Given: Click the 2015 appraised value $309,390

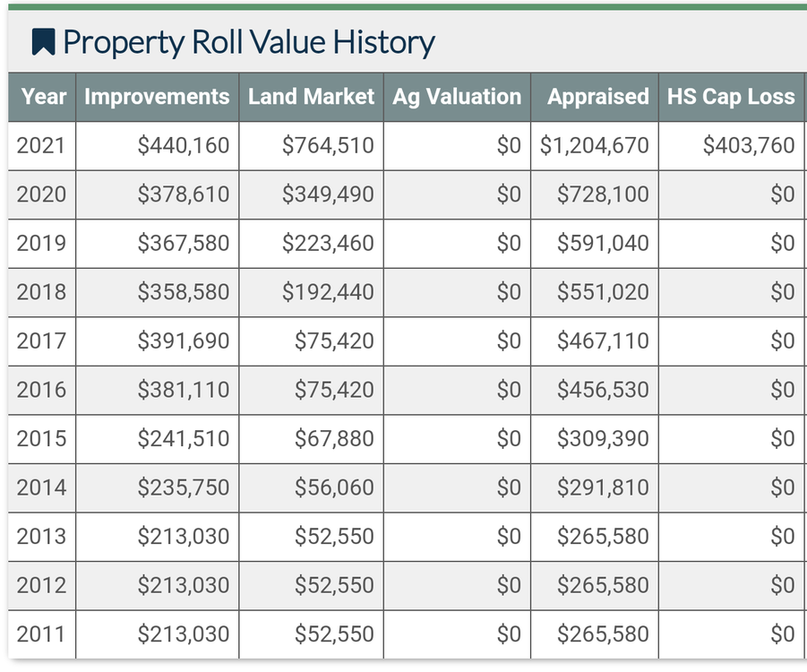Looking at the screenshot, I should [x=603, y=439].
